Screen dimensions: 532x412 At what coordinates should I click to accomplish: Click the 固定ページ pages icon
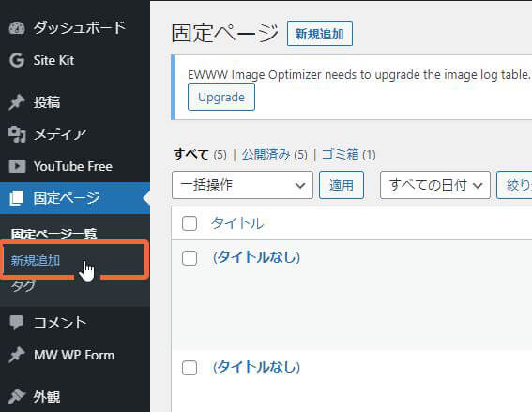tap(17, 198)
